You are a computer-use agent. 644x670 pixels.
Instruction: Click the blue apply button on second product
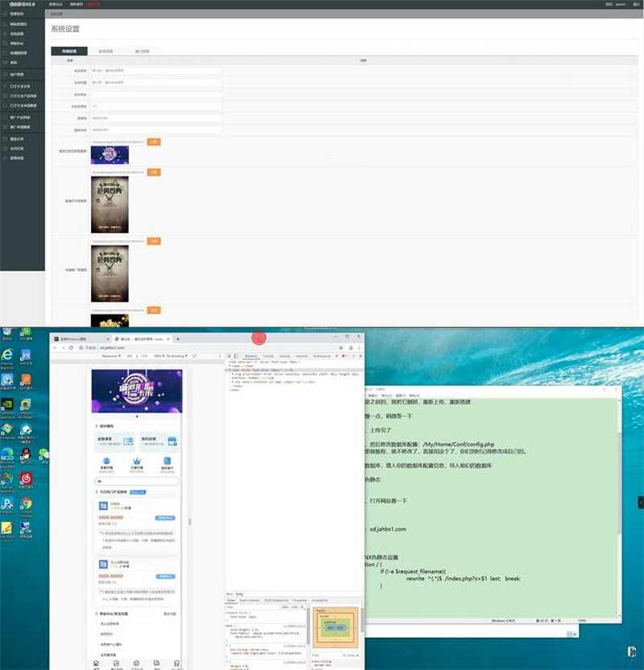(165, 577)
